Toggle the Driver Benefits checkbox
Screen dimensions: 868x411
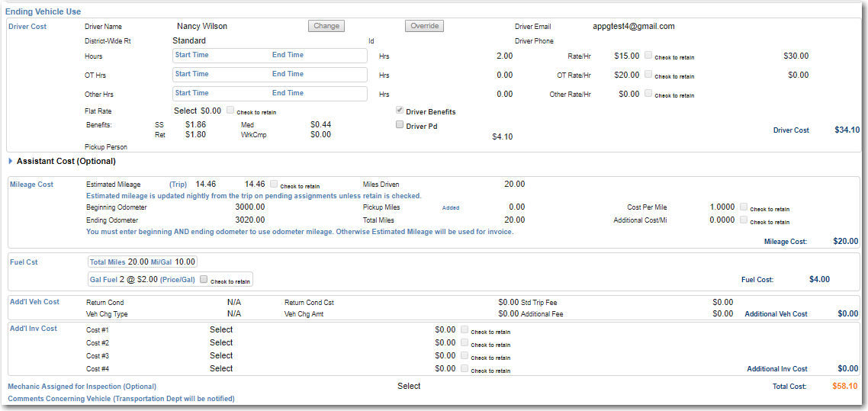(x=400, y=111)
